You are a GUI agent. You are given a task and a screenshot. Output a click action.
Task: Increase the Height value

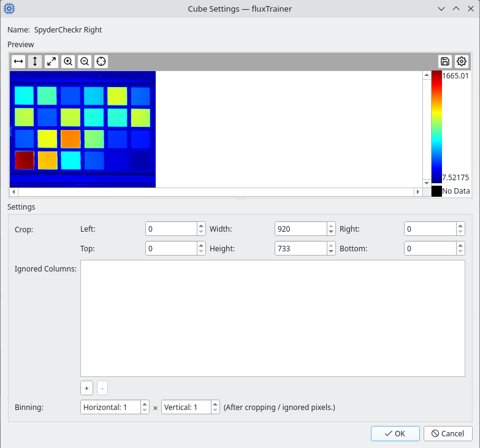point(331,245)
